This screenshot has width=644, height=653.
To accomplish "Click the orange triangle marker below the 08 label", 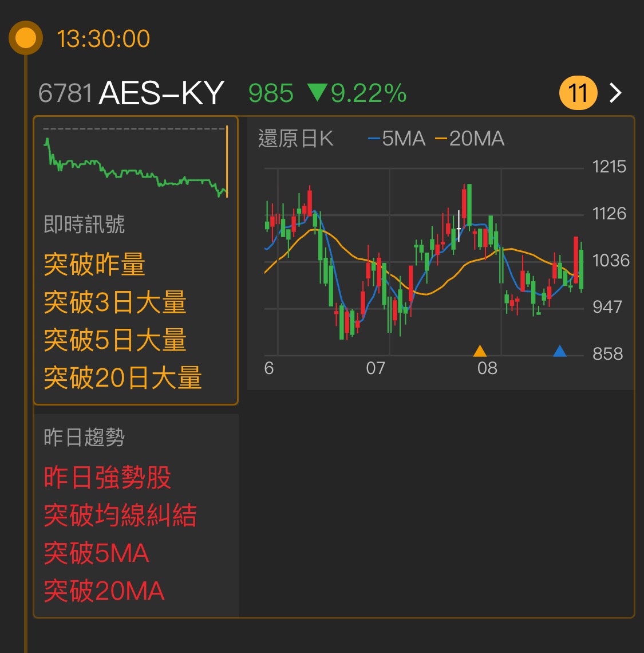I will (480, 352).
